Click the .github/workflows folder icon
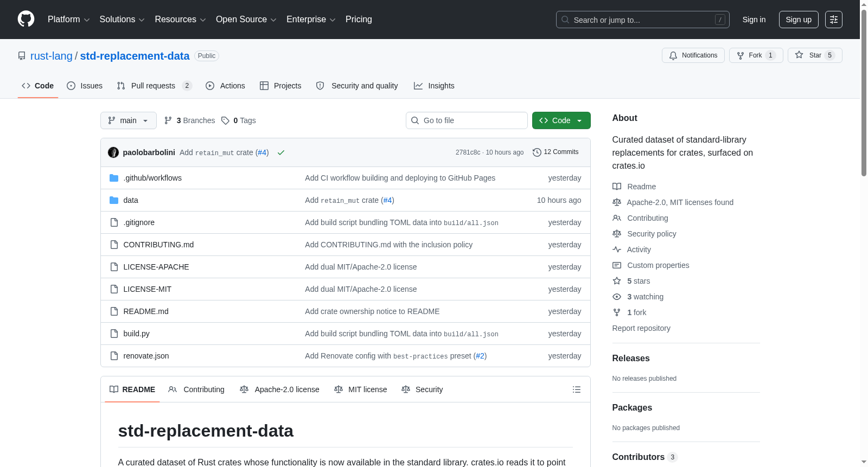The image size is (868, 467). 114,178
